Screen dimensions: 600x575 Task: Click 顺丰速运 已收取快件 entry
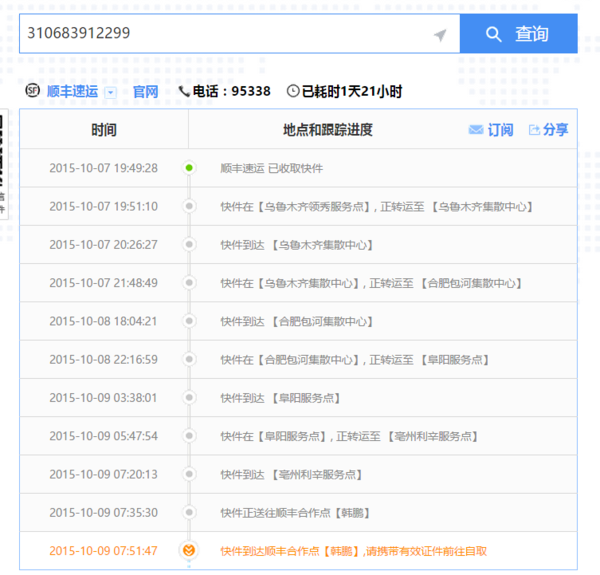tap(272, 168)
